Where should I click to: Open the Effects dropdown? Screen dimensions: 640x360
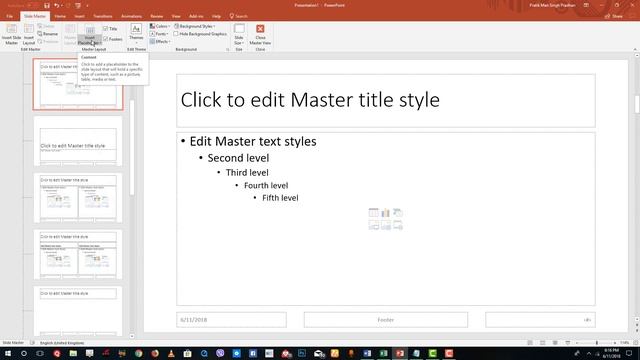pos(160,42)
